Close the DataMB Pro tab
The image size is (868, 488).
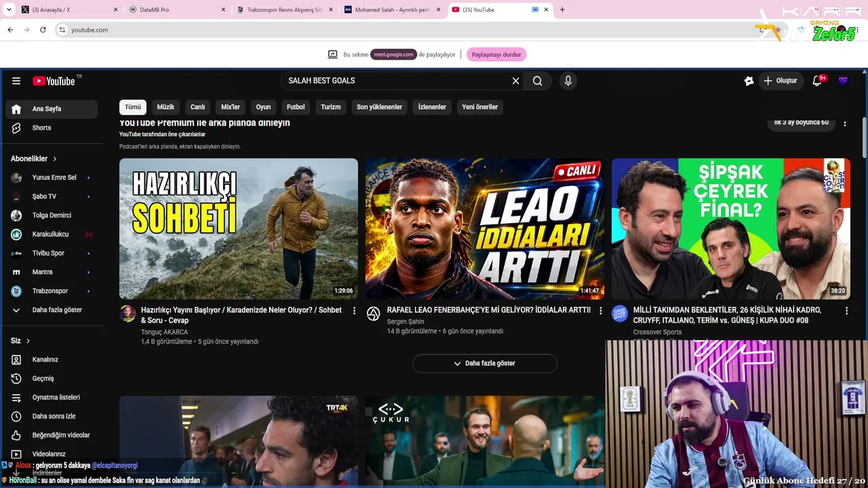click(x=224, y=9)
